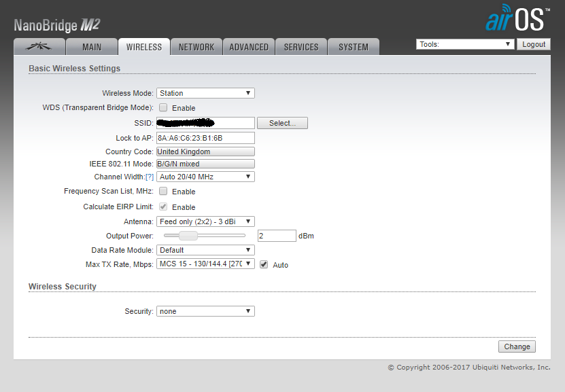Click the SSID input field
565x392 pixels.
(205, 123)
